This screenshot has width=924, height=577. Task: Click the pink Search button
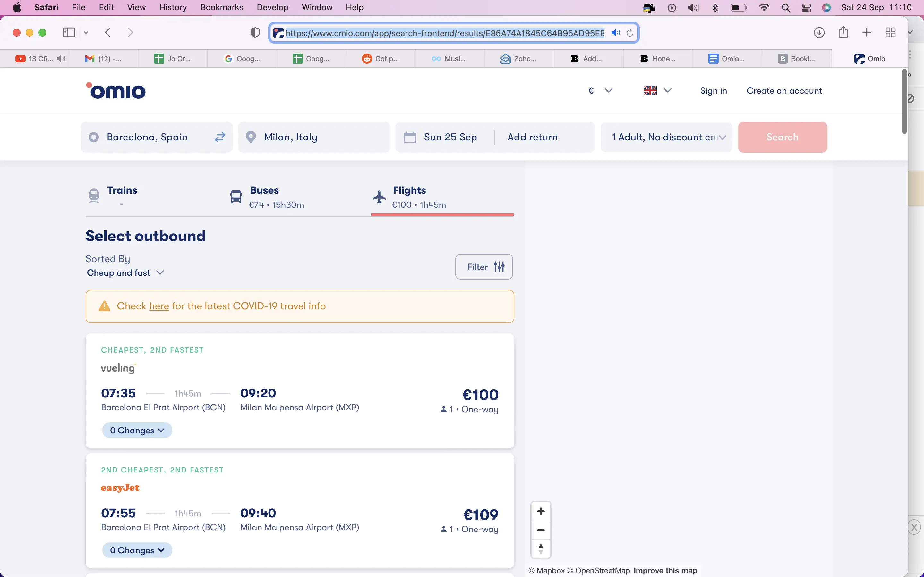click(782, 137)
